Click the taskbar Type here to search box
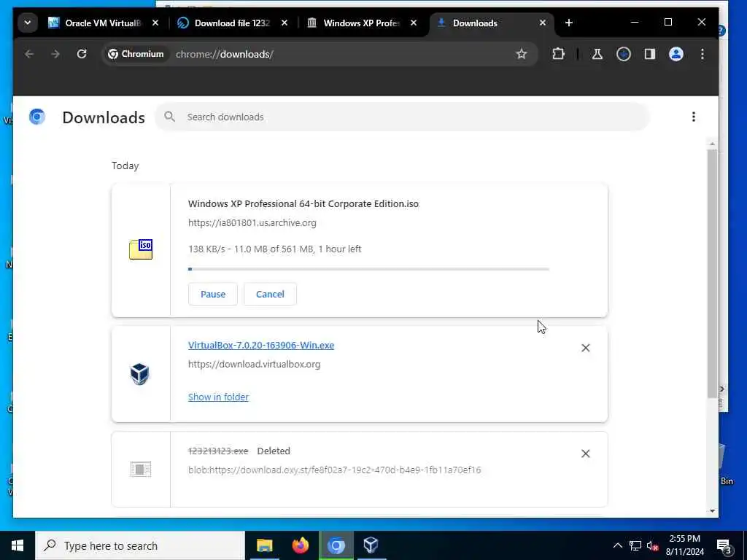Screen dimensions: 747x560 coord(140,545)
